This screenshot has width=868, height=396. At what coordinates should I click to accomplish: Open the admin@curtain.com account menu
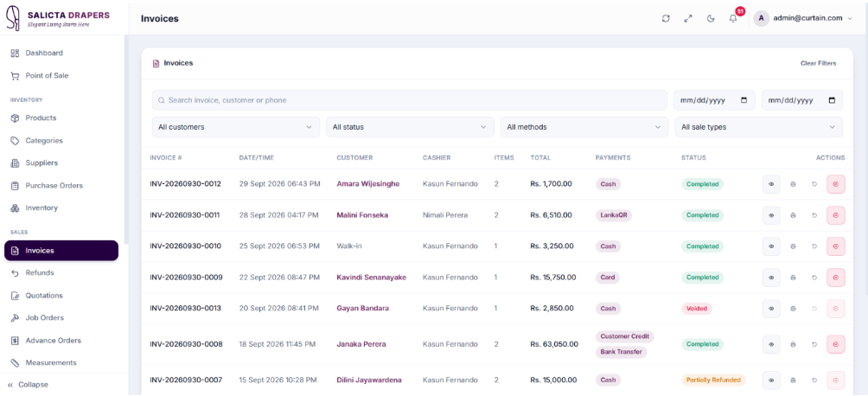pyautogui.click(x=804, y=18)
